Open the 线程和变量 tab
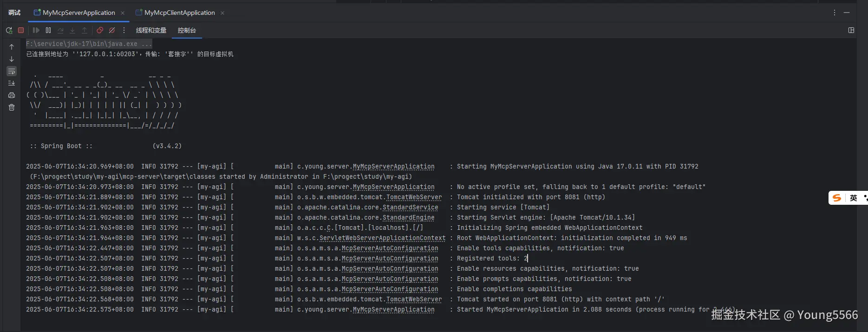Image resolution: width=868 pixels, height=332 pixels. point(151,30)
